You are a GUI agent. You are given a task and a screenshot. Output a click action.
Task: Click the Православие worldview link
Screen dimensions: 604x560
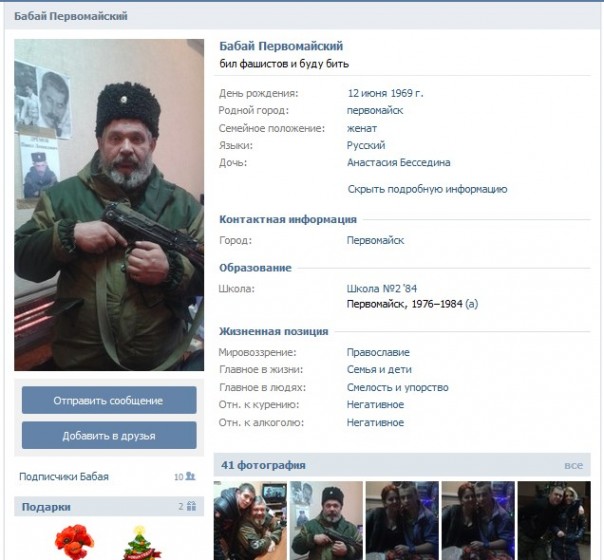(x=378, y=352)
